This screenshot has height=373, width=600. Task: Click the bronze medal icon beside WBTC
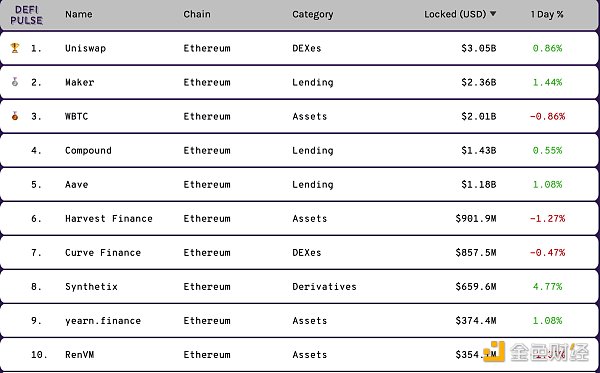click(15, 116)
